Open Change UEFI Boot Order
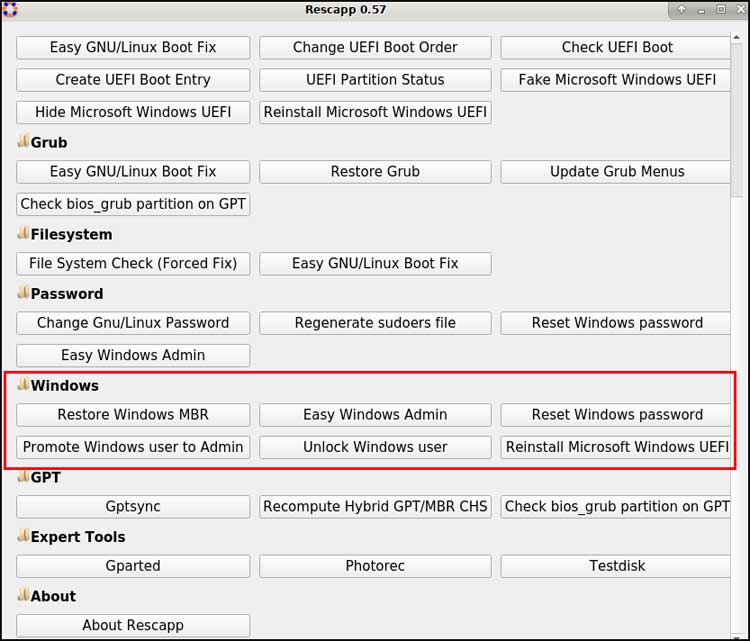 click(375, 47)
